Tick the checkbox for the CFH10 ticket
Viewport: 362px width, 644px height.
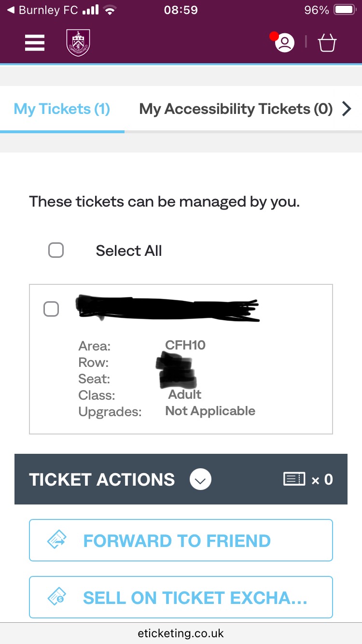point(51,309)
